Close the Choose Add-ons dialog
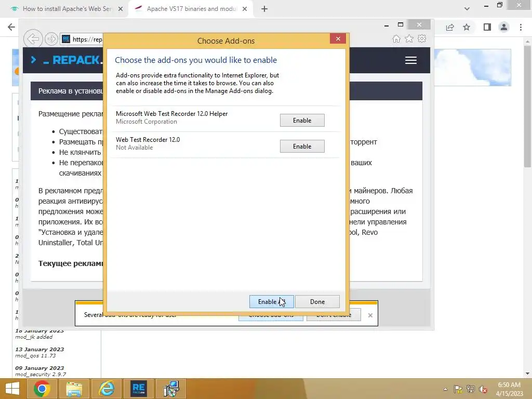Image resolution: width=532 pixels, height=399 pixels. pyautogui.click(x=338, y=38)
